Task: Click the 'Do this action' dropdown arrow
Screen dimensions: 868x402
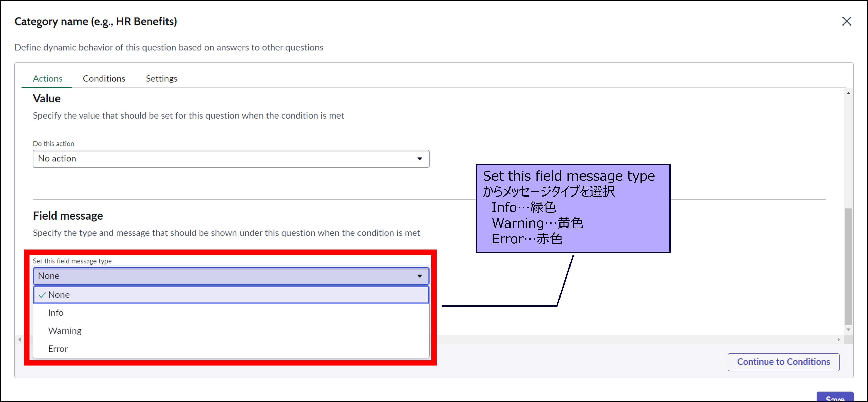Action: point(420,159)
